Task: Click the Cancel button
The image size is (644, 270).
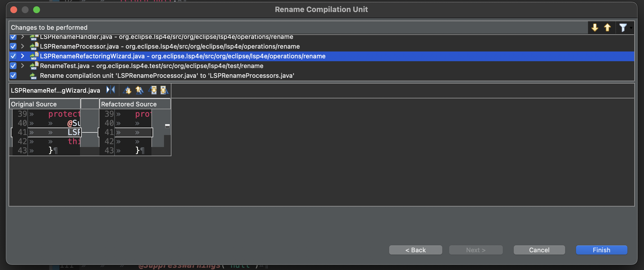Action: [x=539, y=250]
